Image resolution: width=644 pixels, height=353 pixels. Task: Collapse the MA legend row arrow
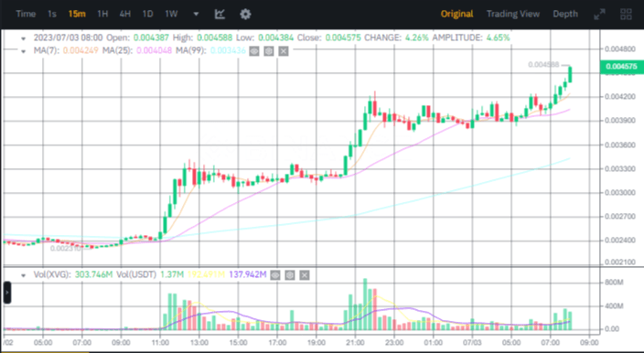[24, 51]
